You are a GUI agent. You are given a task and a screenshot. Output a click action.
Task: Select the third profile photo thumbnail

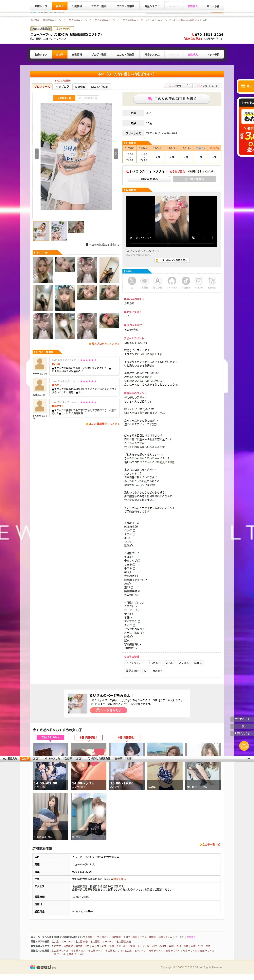pyautogui.click(x=76, y=227)
